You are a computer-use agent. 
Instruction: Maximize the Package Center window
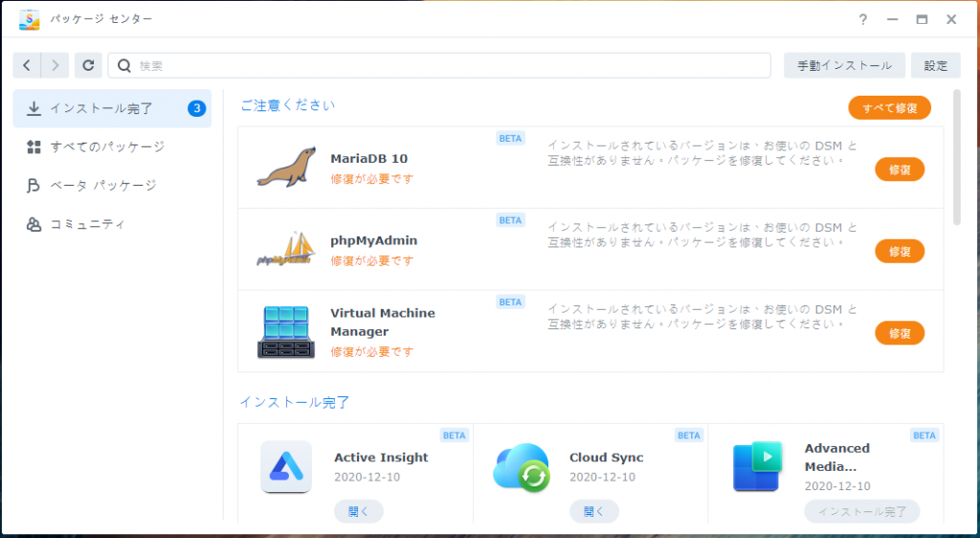click(x=922, y=19)
